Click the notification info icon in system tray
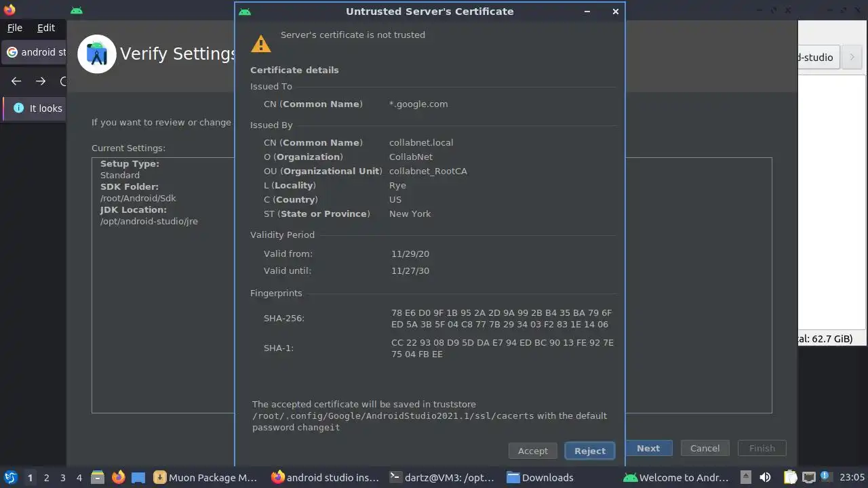This screenshot has width=868, height=488. pos(826,476)
